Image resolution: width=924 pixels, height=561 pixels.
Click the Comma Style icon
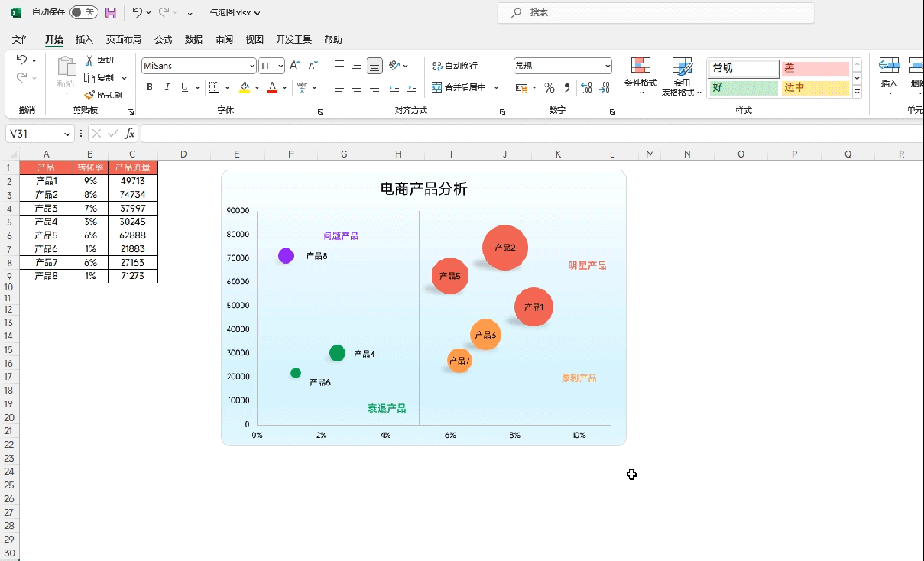(x=567, y=87)
